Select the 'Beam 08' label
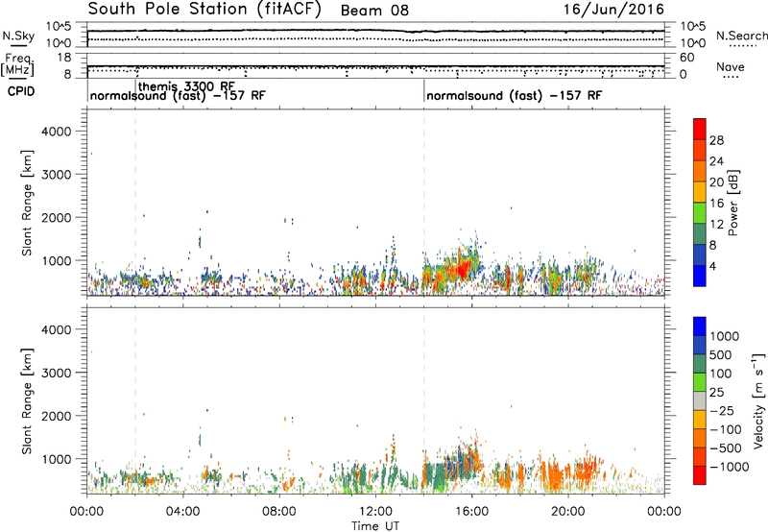768x532 pixels. [x=374, y=11]
